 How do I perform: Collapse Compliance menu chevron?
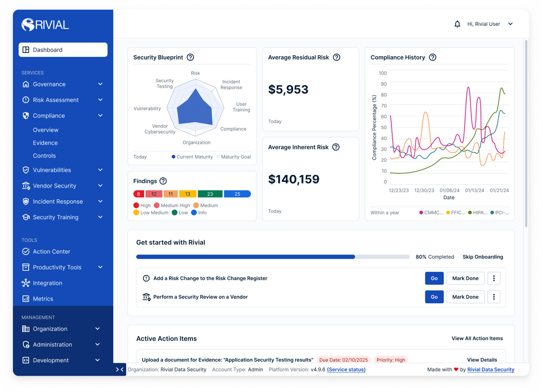pyautogui.click(x=100, y=115)
